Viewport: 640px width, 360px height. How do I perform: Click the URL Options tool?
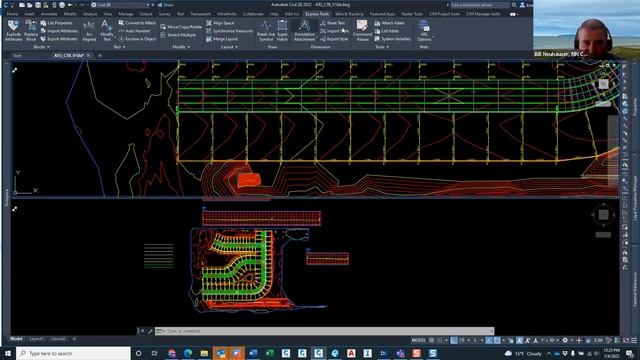[x=424, y=31]
